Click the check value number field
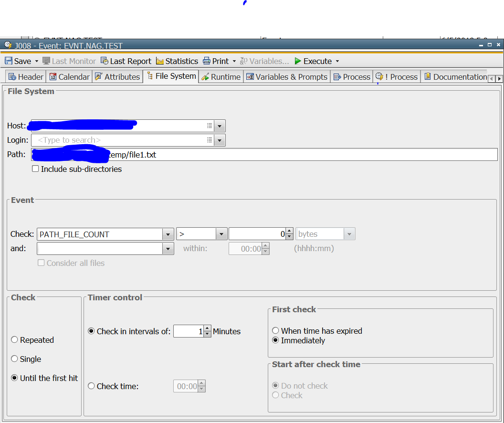Viewport: 504px width, 423px height. pyautogui.click(x=257, y=234)
